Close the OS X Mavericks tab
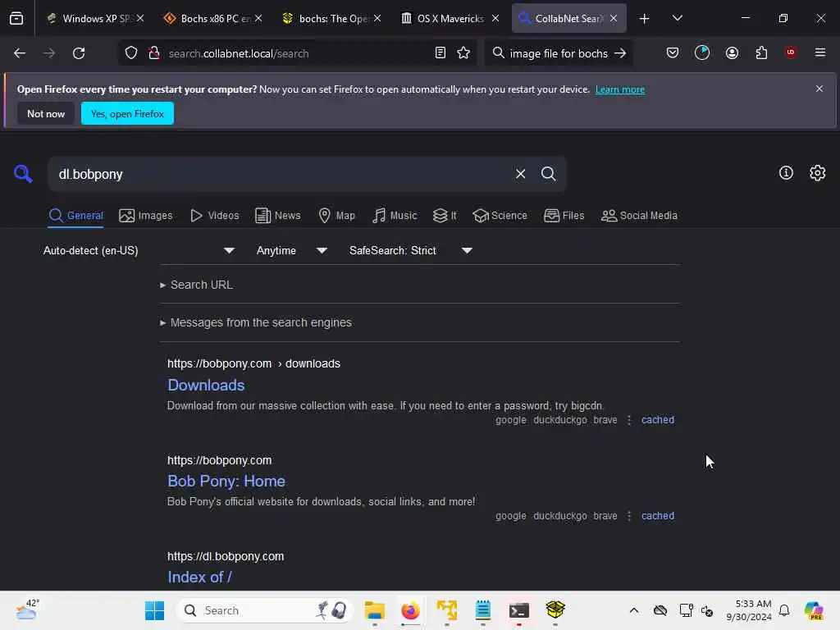 (x=495, y=18)
